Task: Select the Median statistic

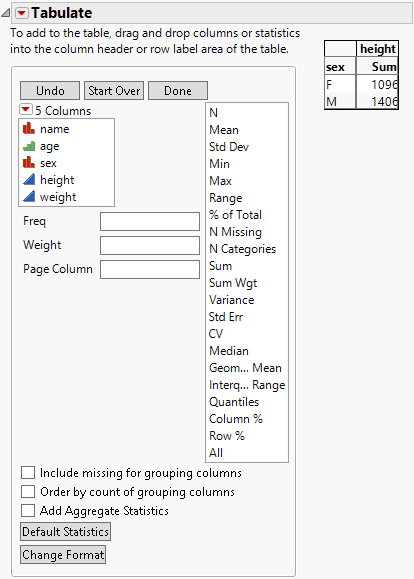Action: 229,351
